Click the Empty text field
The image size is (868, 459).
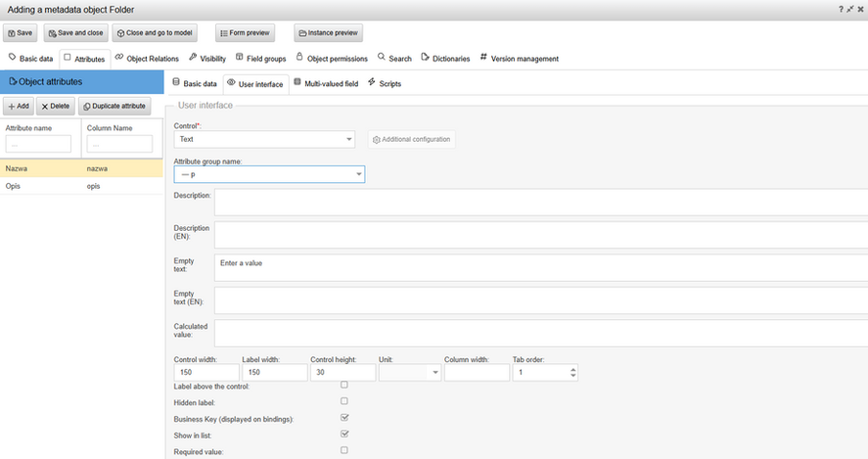click(541, 268)
